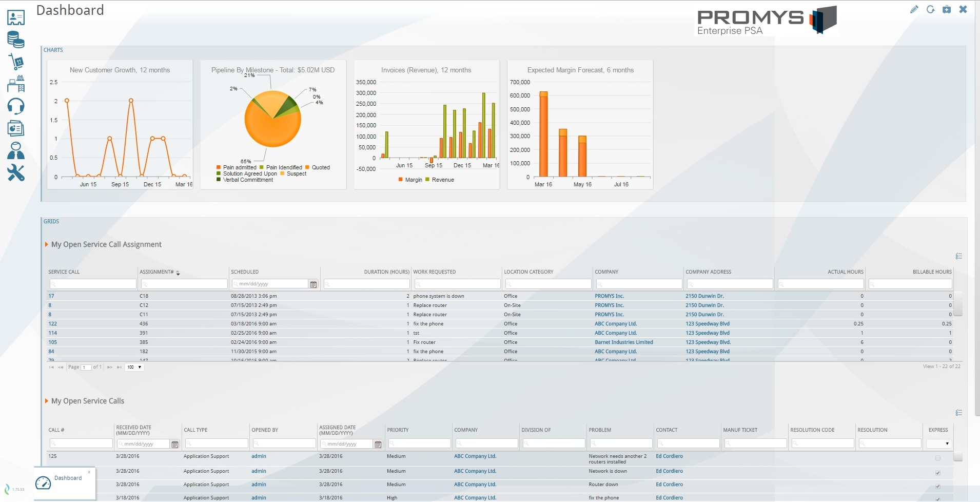
Task: Open the reports module icon in sidebar
Action: point(16,128)
